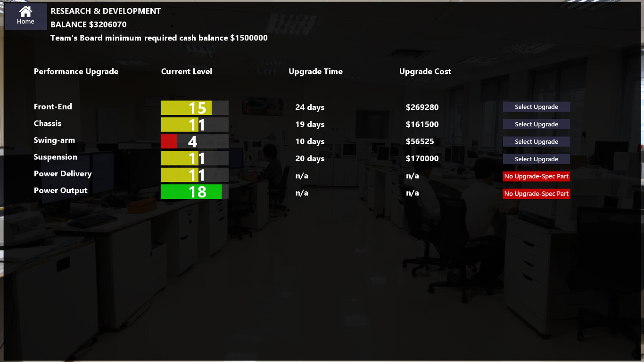
Task: Select Upgrade for Chassis
Action: 537,124
